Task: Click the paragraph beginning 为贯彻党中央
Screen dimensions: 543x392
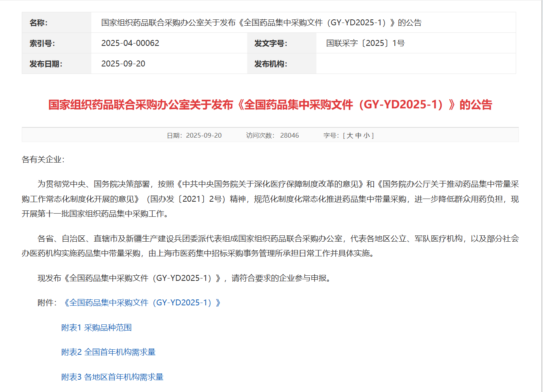Action: tap(270, 199)
